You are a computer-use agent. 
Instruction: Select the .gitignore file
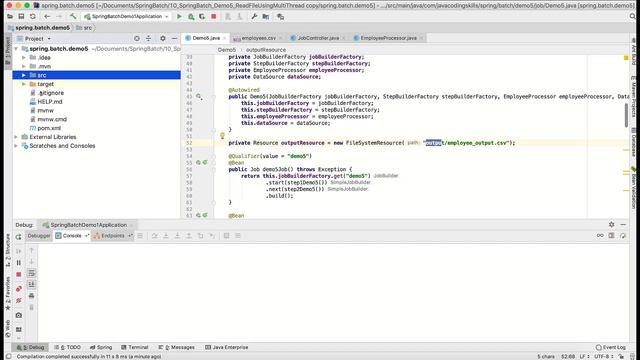coord(50,93)
